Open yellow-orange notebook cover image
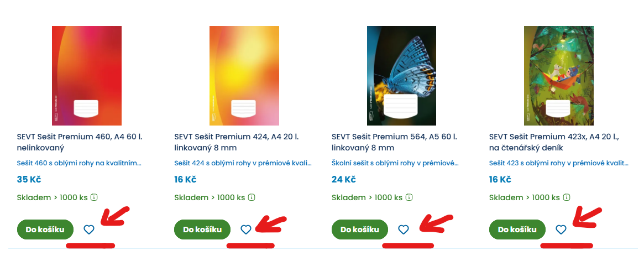This screenshot has height=266, width=644. [244, 75]
